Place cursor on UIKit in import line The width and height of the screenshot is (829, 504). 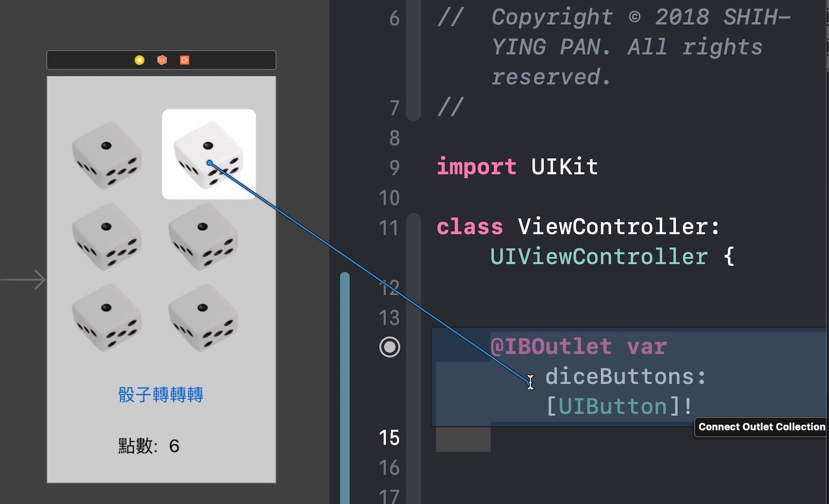tap(564, 167)
